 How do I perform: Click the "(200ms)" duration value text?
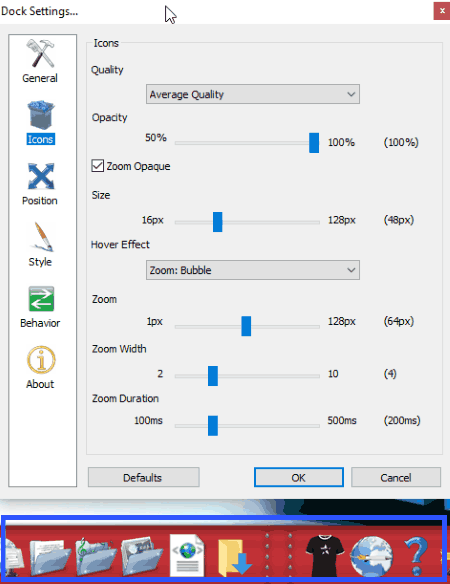click(402, 420)
